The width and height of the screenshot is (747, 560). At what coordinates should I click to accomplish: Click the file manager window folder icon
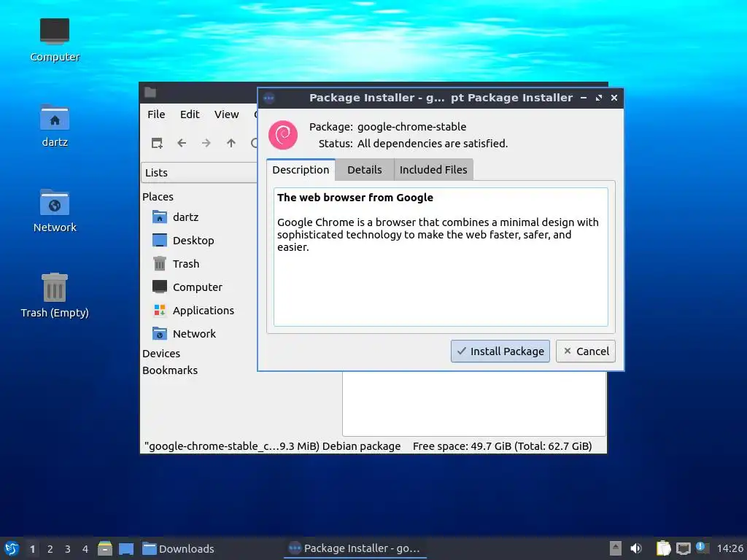click(x=150, y=93)
